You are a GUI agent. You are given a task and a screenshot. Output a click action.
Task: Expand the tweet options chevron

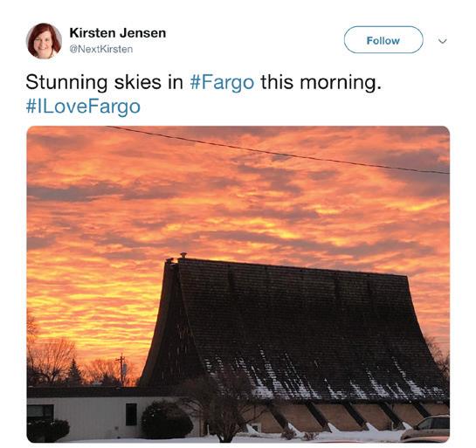pyautogui.click(x=442, y=41)
